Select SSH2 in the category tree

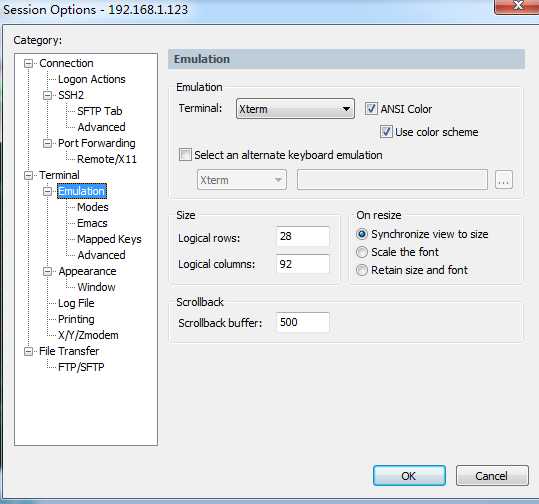pos(71,95)
